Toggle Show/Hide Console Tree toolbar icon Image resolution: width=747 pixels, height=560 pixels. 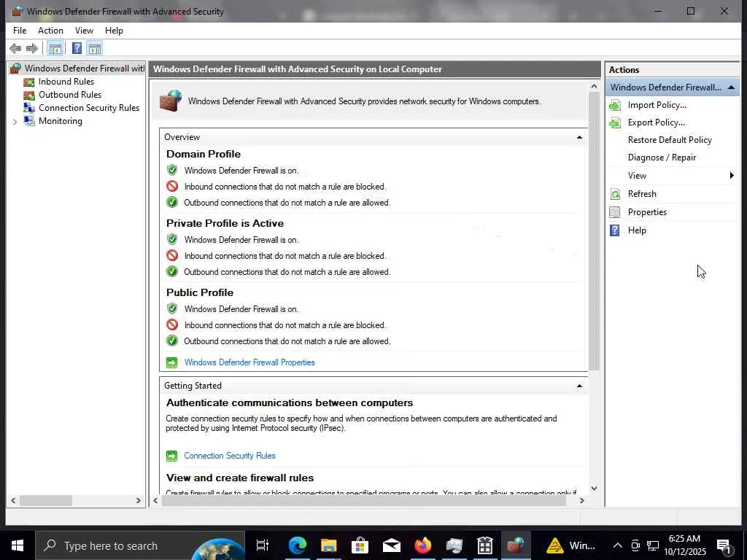coord(55,48)
